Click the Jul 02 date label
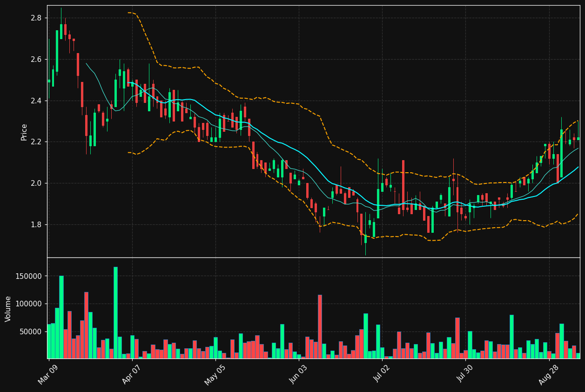The image size is (585, 392). pyautogui.click(x=382, y=374)
